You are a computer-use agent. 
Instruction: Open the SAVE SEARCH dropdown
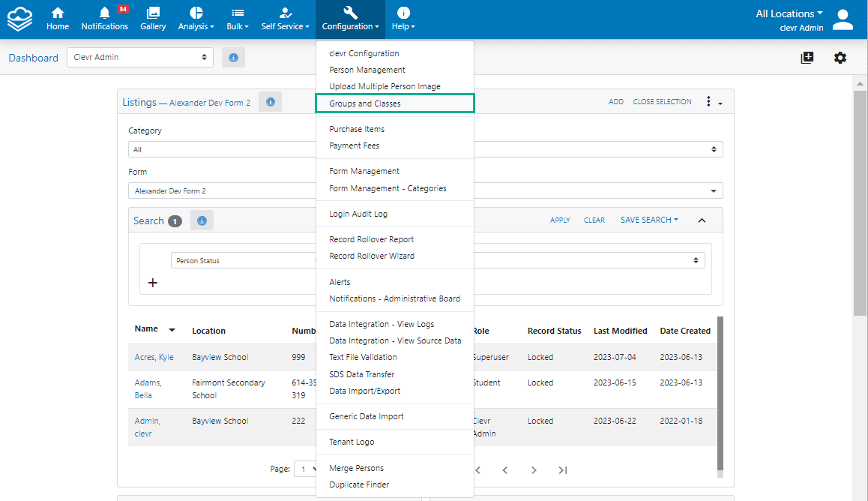(x=649, y=220)
